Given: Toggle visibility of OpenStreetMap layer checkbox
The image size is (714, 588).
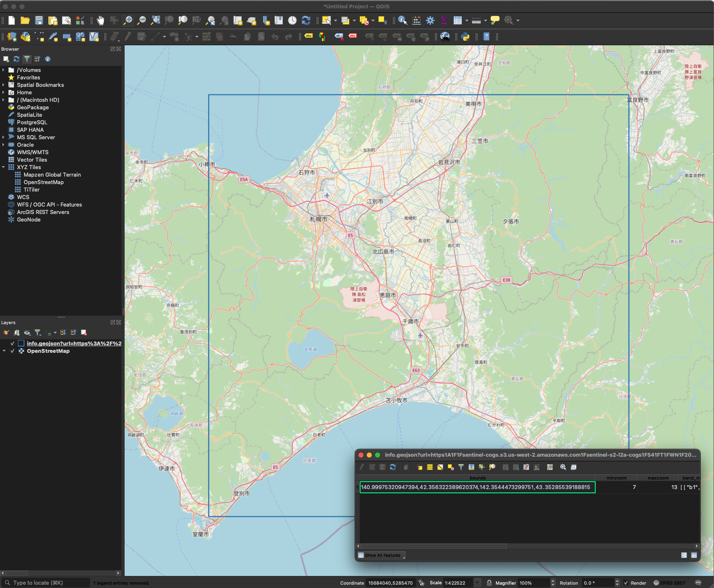Looking at the screenshot, I should pos(12,351).
